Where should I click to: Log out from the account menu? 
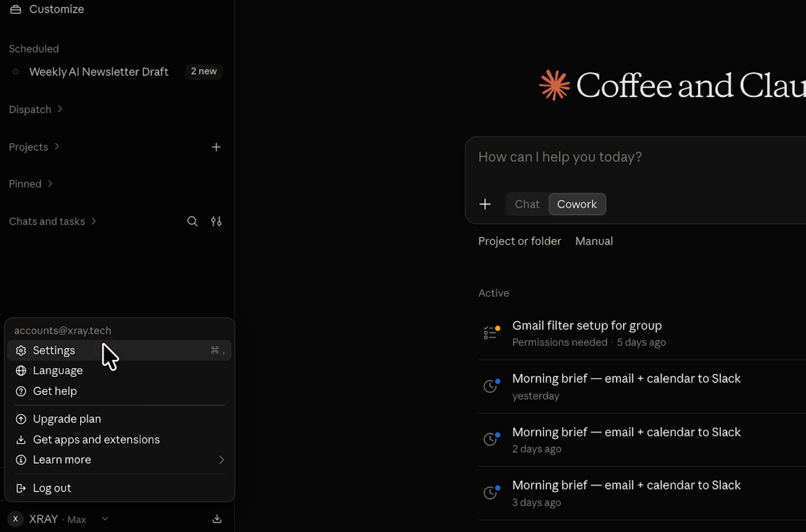[119, 488]
